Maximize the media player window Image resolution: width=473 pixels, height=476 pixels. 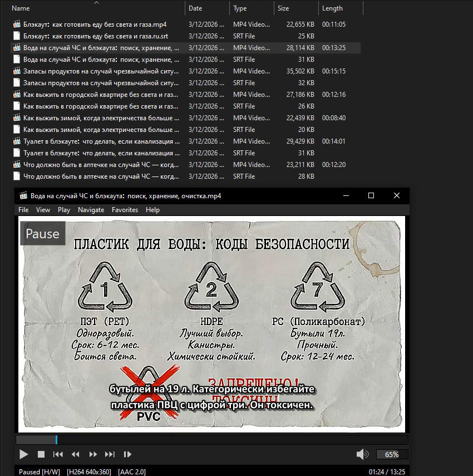371,195
